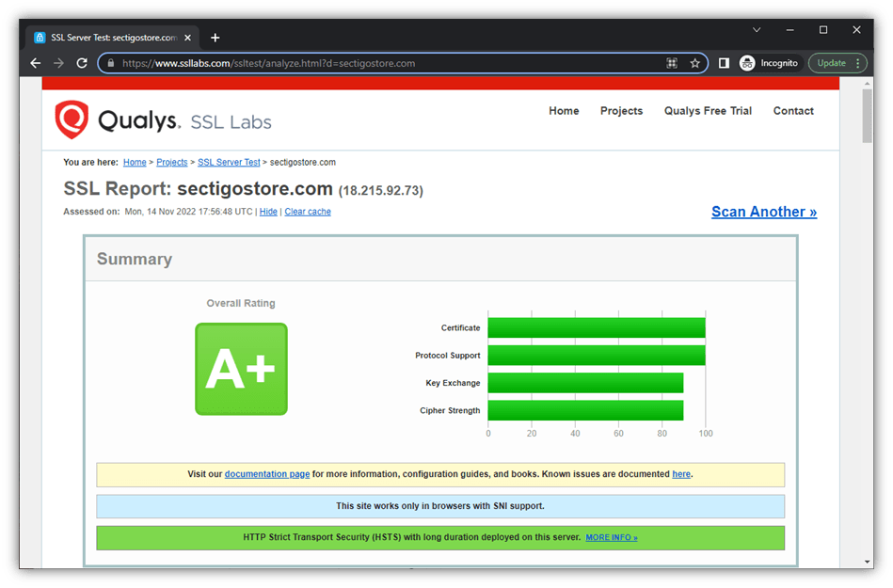Image resolution: width=893 pixels, height=588 pixels.
Task: Click the 'Key Exchange' label
Action: pos(453,383)
